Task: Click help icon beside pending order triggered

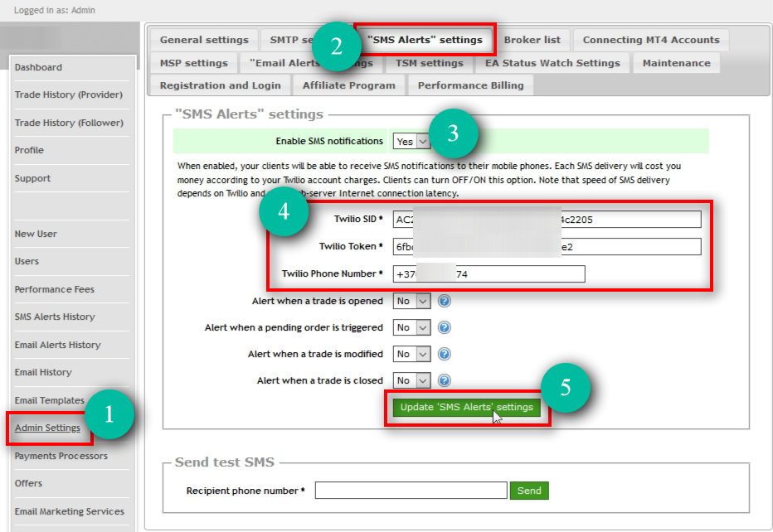Action: (x=445, y=328)
